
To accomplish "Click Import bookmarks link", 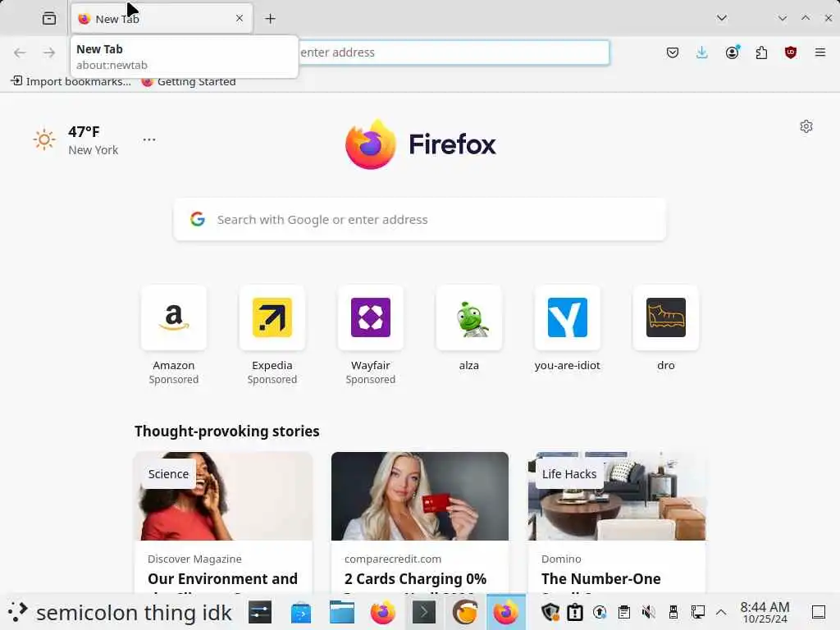I will 71,81.
